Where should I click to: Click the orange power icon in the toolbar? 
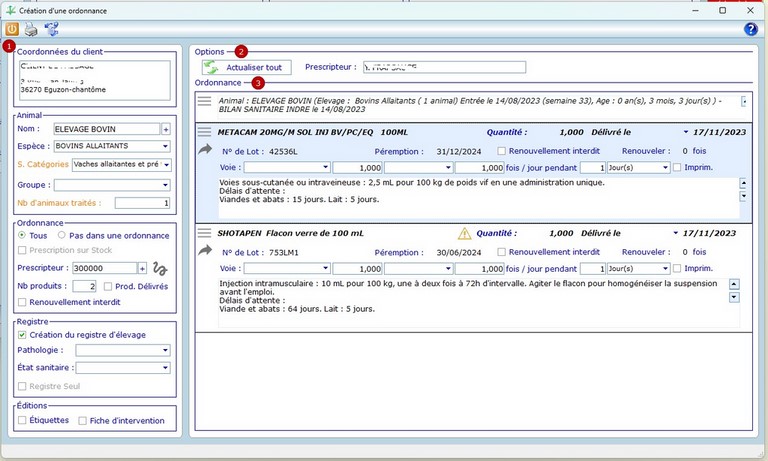12,30
